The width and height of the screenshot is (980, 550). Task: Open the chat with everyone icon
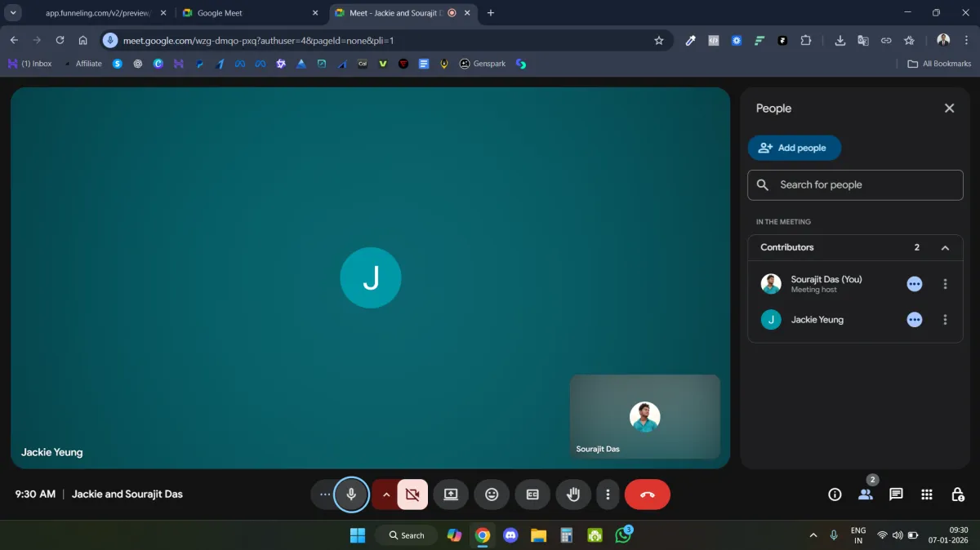pos(896,495)
